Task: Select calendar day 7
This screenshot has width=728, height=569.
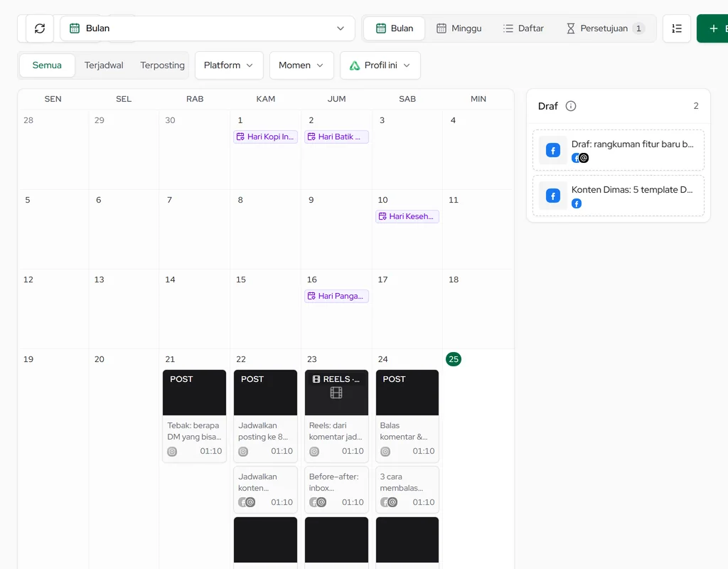Action: pos(169,200)
